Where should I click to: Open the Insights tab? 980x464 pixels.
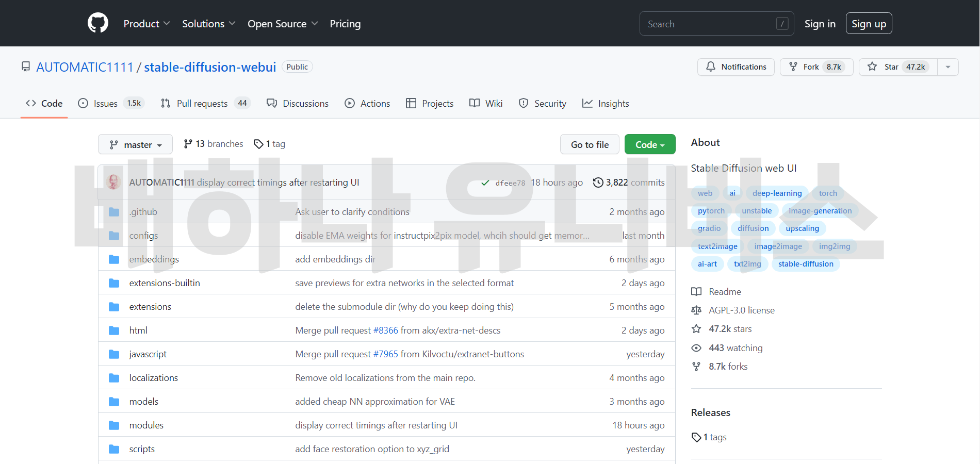(x=606, y=104)
